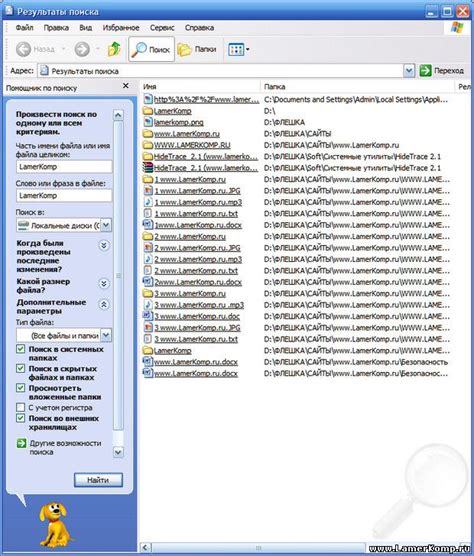
Task: Toggle the Папки folders toolbar button
Action: click(x=197, y=49)
